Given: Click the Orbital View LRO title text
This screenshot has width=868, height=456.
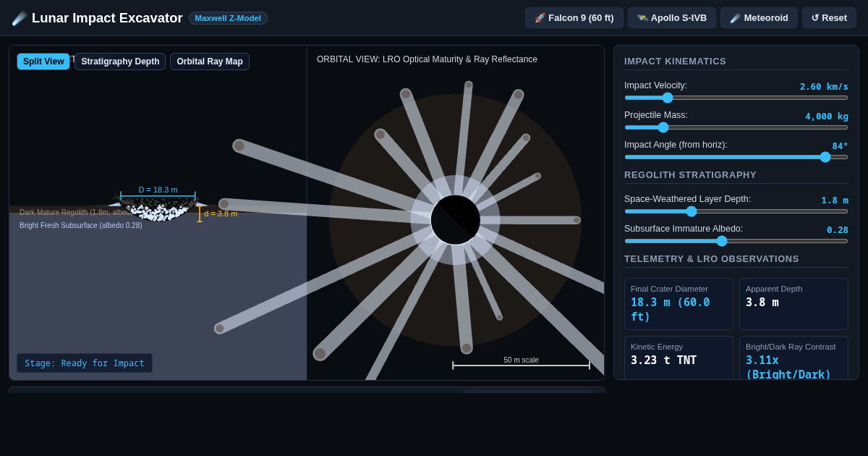Looking at the screenshot, I should [427, 59].
